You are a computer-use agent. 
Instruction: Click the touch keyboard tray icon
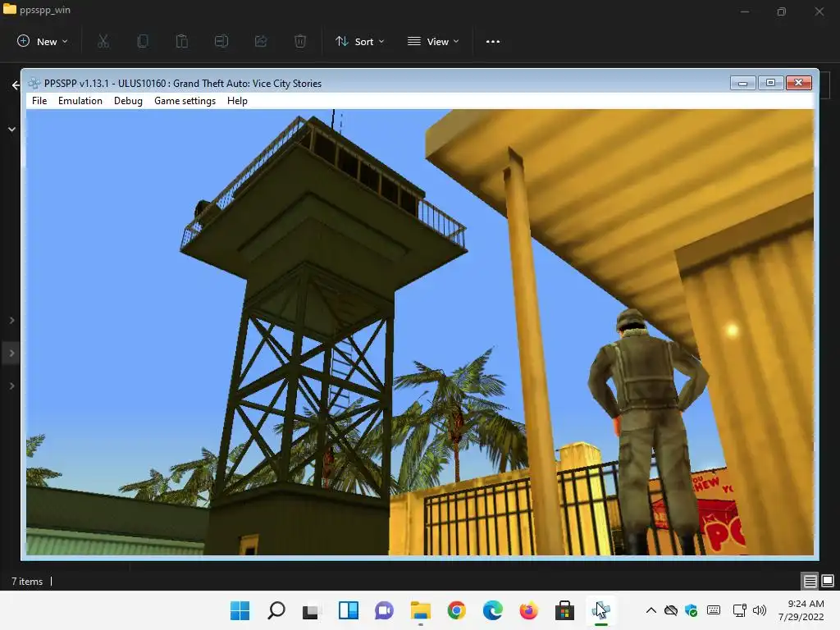[714, 610]
